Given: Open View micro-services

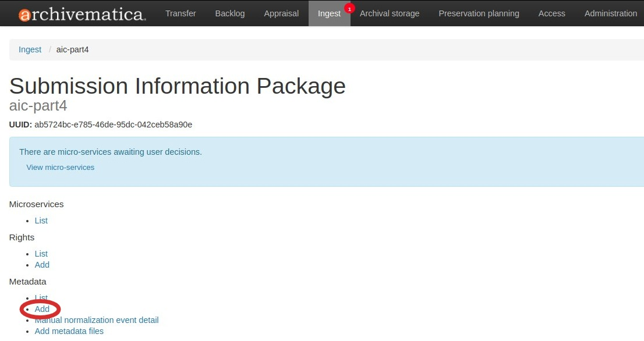Looking at the screenshot, I should pos(60,167).
